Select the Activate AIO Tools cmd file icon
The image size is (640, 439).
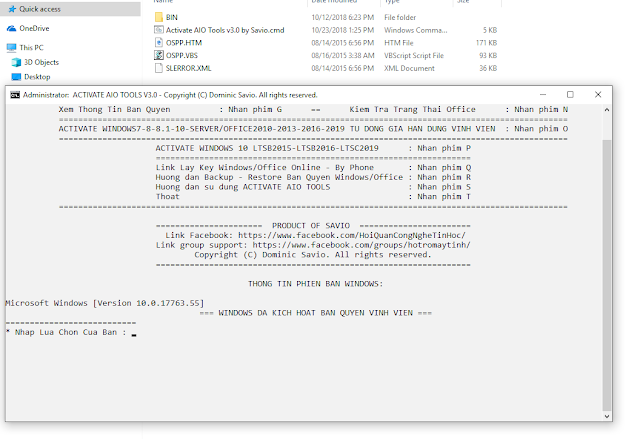[159, 30]
